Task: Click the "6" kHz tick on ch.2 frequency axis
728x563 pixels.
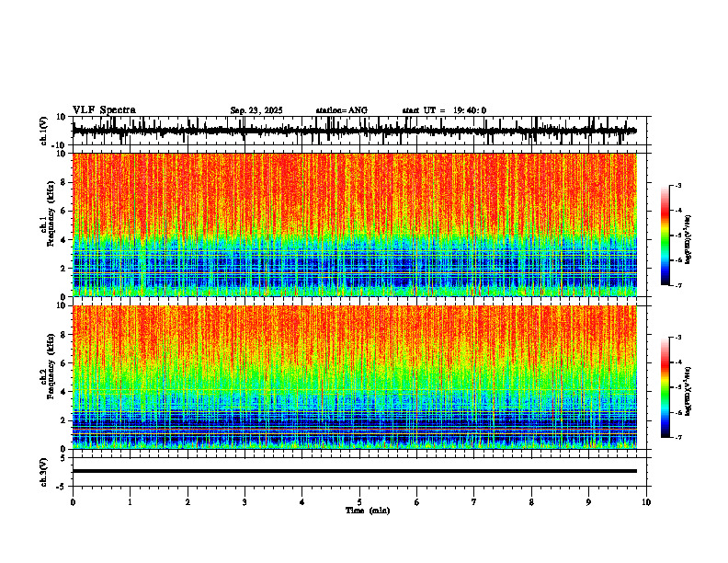Action: coord(64,363)
